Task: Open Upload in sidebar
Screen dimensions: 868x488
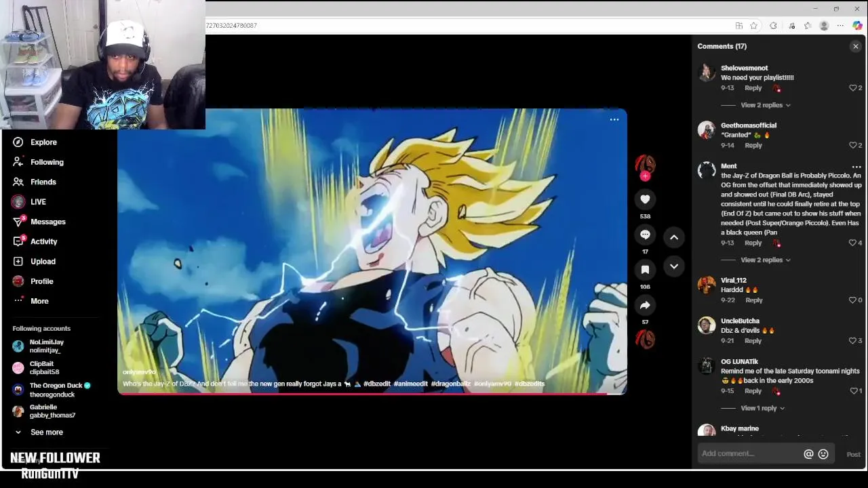Action: pos(35,261)
